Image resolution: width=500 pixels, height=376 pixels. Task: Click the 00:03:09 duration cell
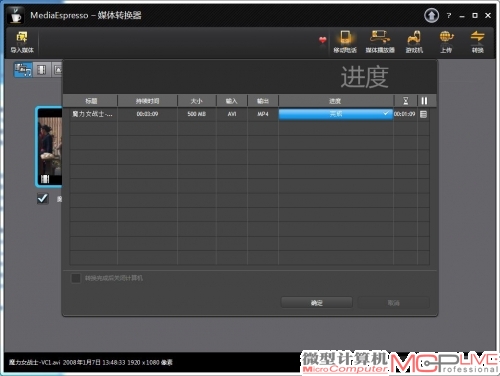coord(147,114)
